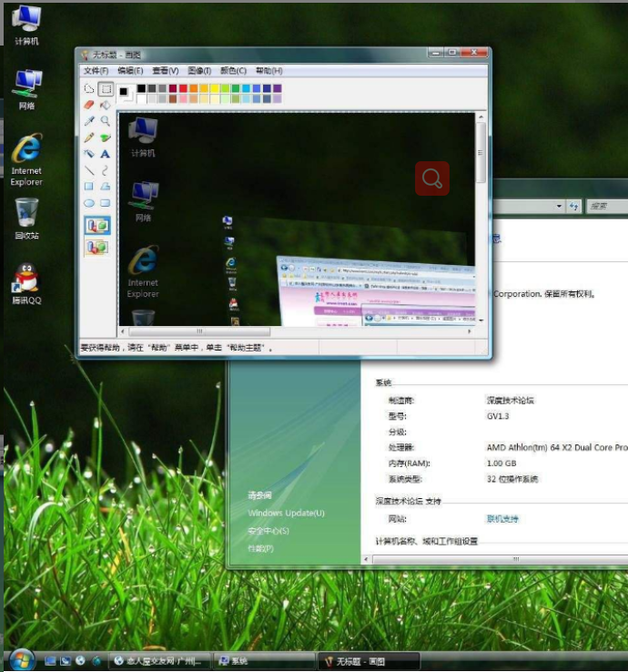Image resolution: width=628 pixels, height=672 pixels.
Task: Click the 联机支持 website link
Action: tap(502, 519)
